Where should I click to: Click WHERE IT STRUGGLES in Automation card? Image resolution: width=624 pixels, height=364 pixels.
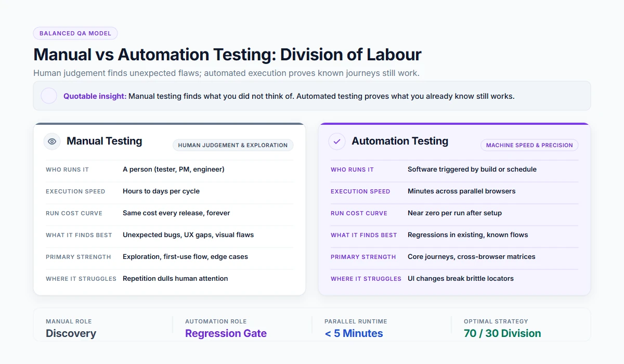tap(366, 279)
